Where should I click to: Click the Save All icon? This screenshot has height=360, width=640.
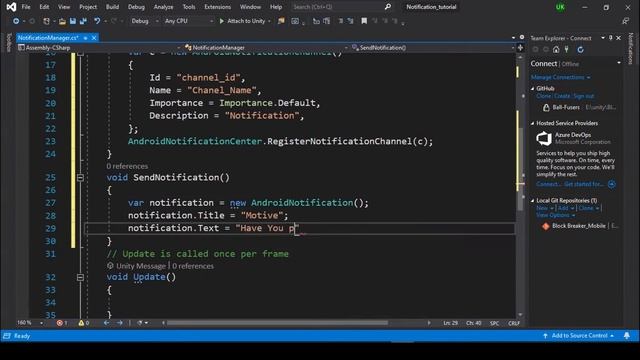[83, 21]
